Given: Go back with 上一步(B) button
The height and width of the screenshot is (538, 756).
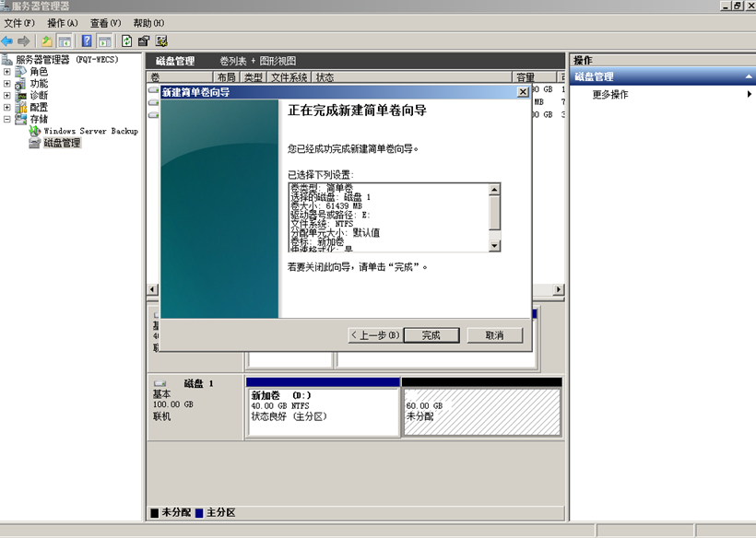Looking at the screenshot, I should point(375,335).
